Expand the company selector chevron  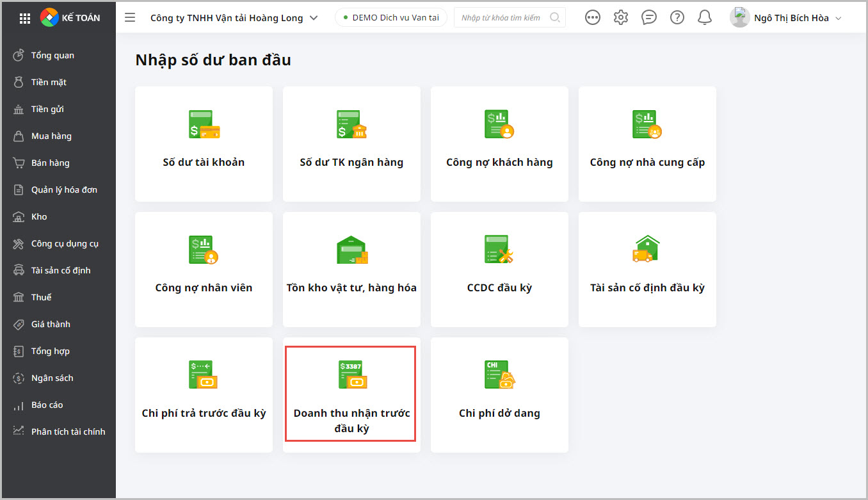coord(314,18)
